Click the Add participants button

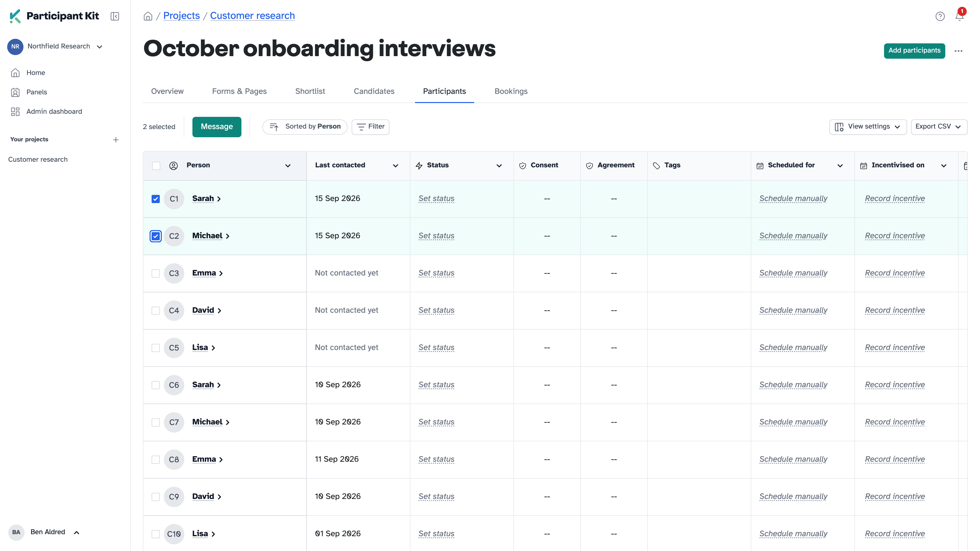point(914,51)
